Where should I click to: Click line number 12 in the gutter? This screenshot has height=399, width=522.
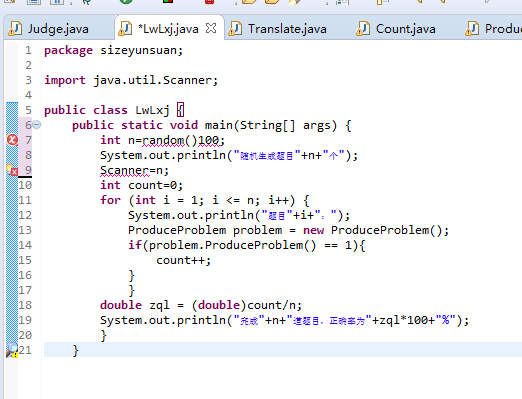25,215
